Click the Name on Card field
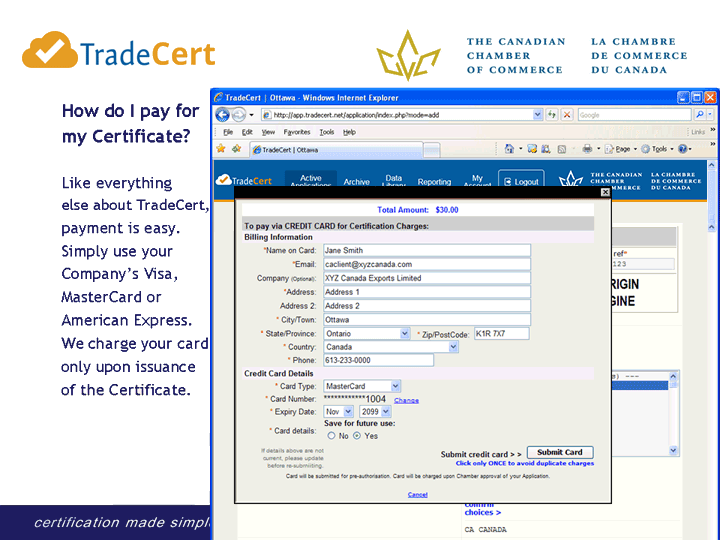Viewport: 720px width, 540px height. (427, 250)
